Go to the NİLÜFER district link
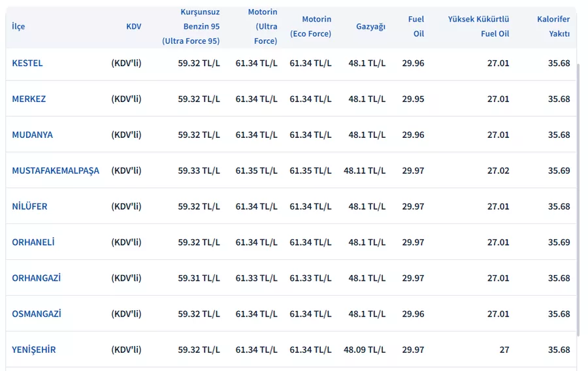Viewport: 588px width, 371px height. [29, 207]
